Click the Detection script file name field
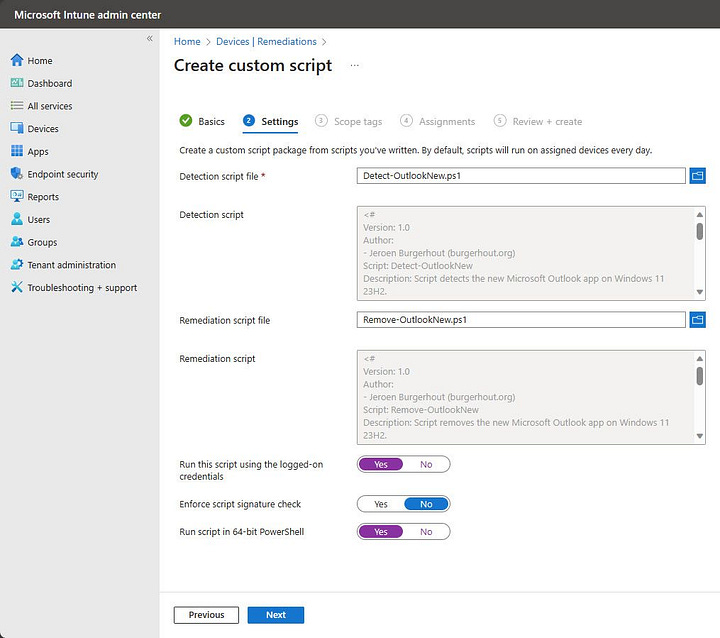Image resolution: width=720 pixels, height=638 pixels. 521,175
